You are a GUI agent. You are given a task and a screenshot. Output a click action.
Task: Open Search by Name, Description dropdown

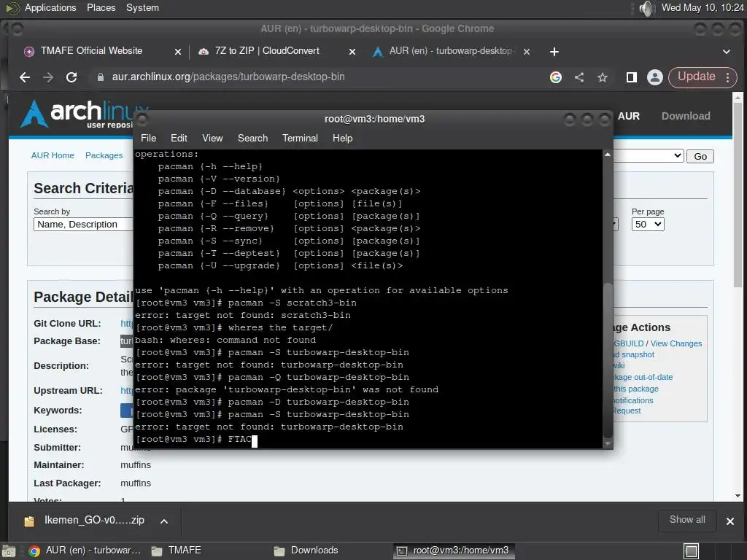pyautogui.click(x=83, y=225)
